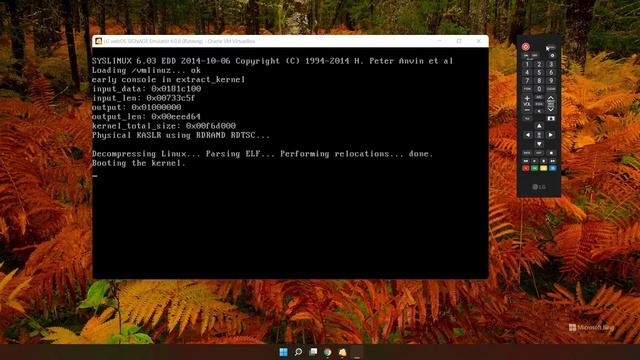Tap number 7 on the LG remote

(x=527, y=80)
